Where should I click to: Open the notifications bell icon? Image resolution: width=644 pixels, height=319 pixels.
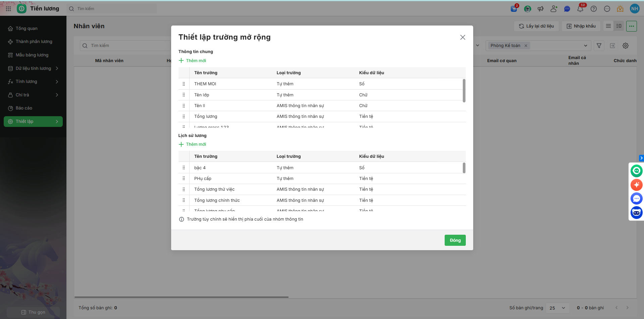pyautogui.click(x=580, y=9)
